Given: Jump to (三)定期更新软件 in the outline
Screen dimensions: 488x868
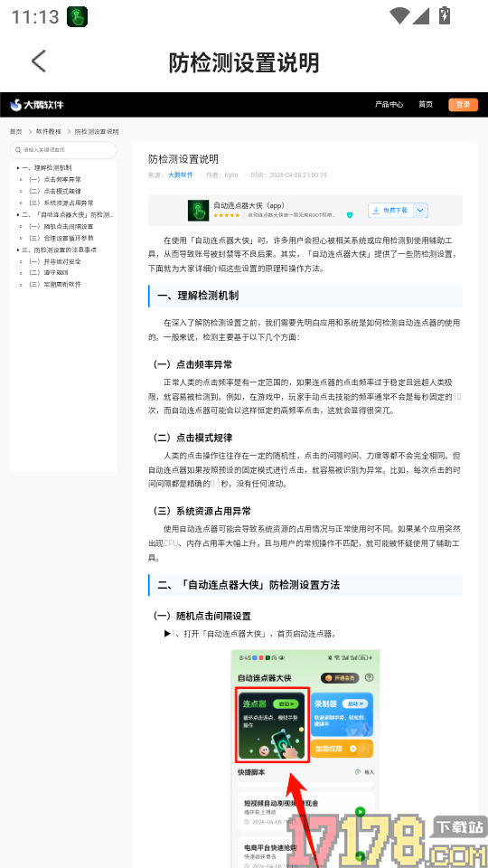Looking at the screenshot, I should tap(55, 285).
